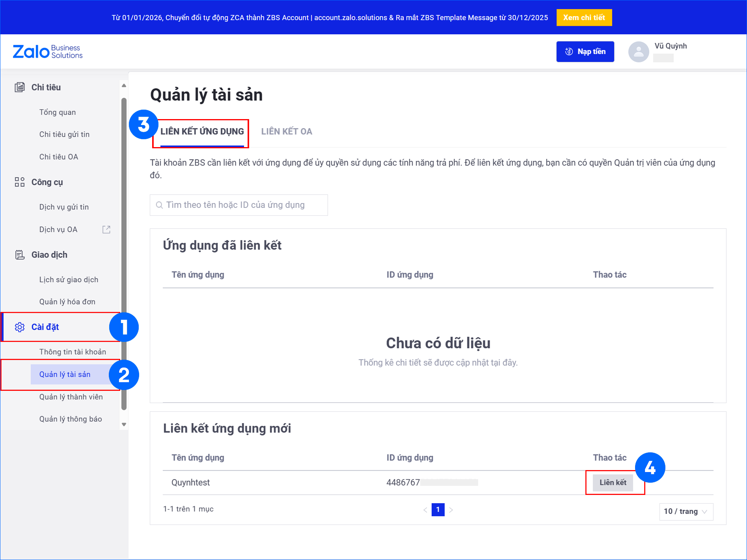Click the Chi tiêu chart icon
Viewport: 747px width, 560px height.
pyautogui.click(x=19, y=87)
